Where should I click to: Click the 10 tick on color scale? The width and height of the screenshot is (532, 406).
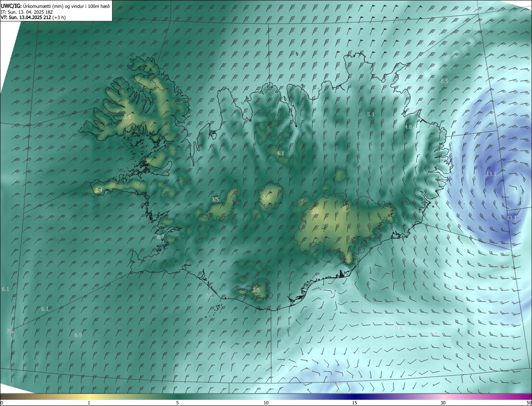[x=266, y=403]
